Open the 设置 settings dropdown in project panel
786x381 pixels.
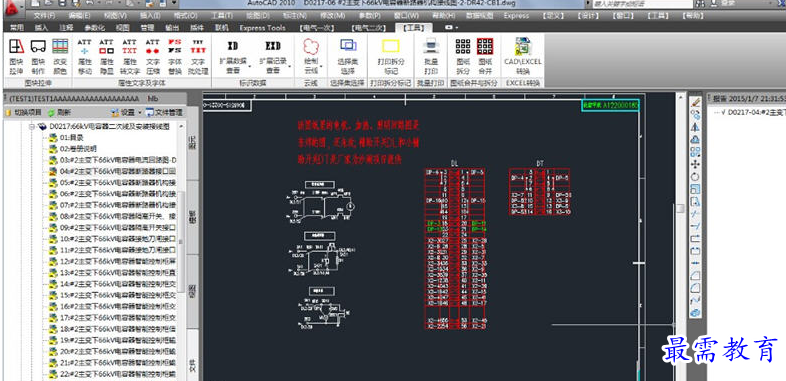(127, 112)
